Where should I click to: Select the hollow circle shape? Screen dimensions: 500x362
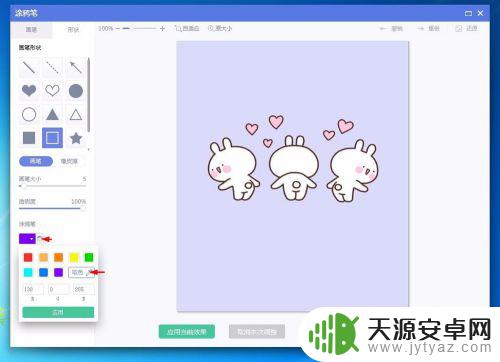point(29,114)
